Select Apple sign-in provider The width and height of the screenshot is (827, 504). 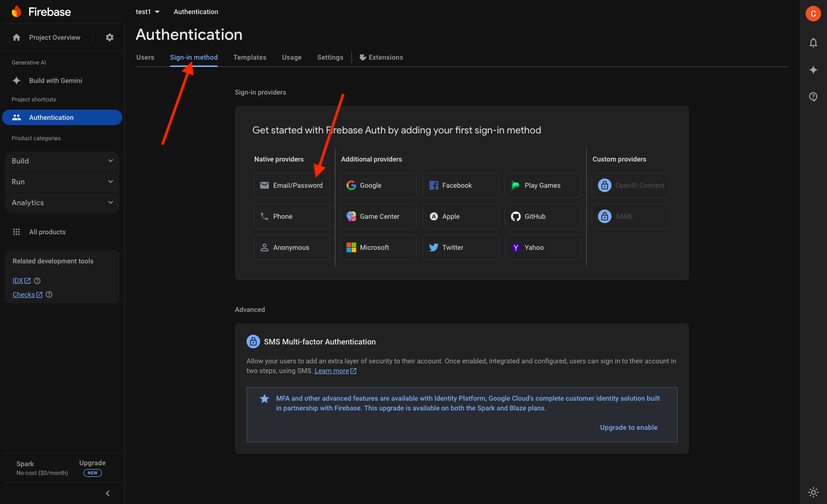pyautogui.click(x=461, y=216)
